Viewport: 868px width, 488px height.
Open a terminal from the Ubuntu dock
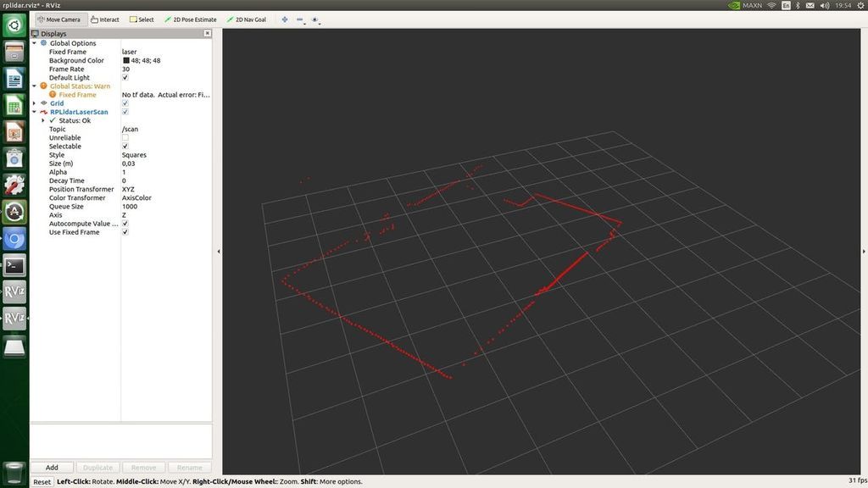14,265
